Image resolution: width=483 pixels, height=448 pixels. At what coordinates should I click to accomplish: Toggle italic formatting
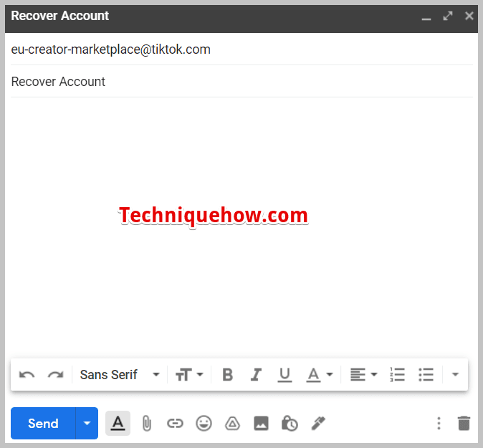(256, 375)
